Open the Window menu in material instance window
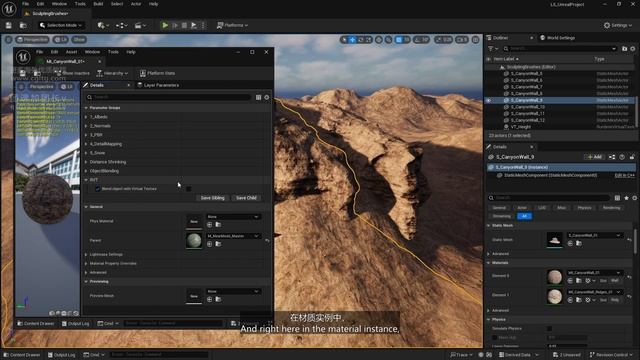This screenshot has height=360, width=640. 92,52
